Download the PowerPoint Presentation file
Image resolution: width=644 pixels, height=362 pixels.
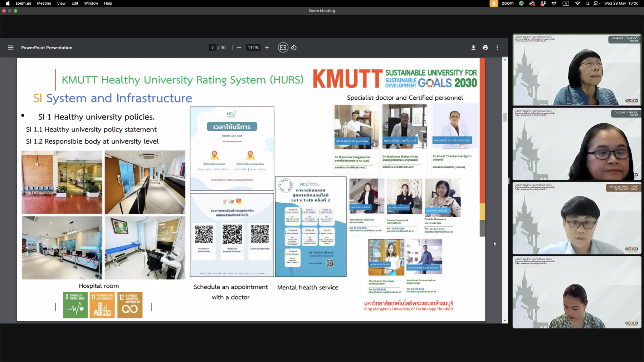473,48
